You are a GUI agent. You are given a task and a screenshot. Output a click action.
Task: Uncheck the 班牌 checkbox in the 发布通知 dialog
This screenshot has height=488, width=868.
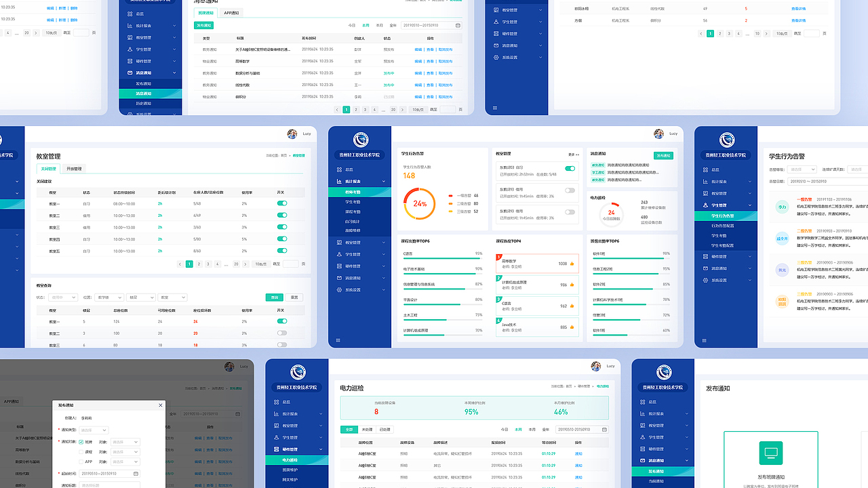click(x=81, y=442)
